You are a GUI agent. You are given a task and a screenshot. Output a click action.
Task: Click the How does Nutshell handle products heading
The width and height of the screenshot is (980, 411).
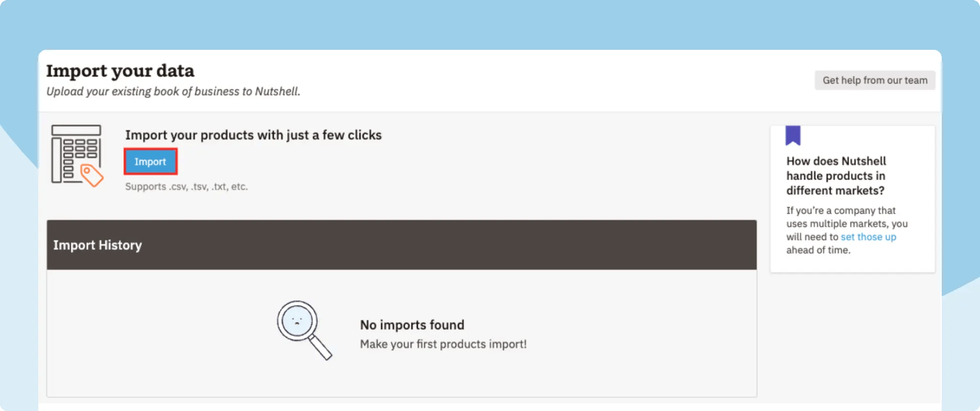(x=836, y=176)
